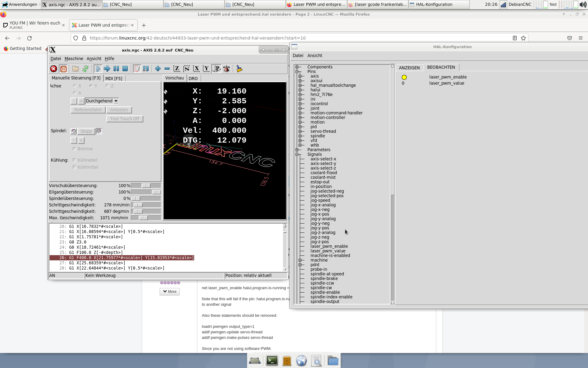Step to next line with arrow icon
Viewport: 588px width, 368px height.
click(x=107, y=69)
